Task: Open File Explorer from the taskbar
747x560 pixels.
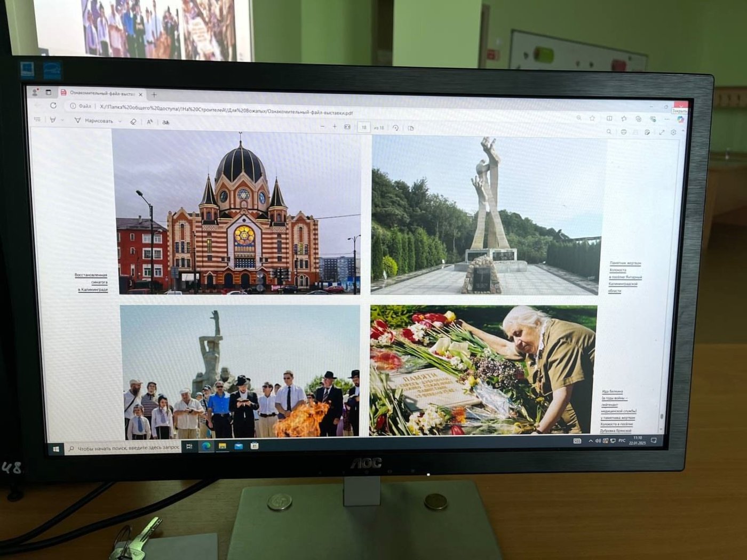Action: tap(222, 446)
